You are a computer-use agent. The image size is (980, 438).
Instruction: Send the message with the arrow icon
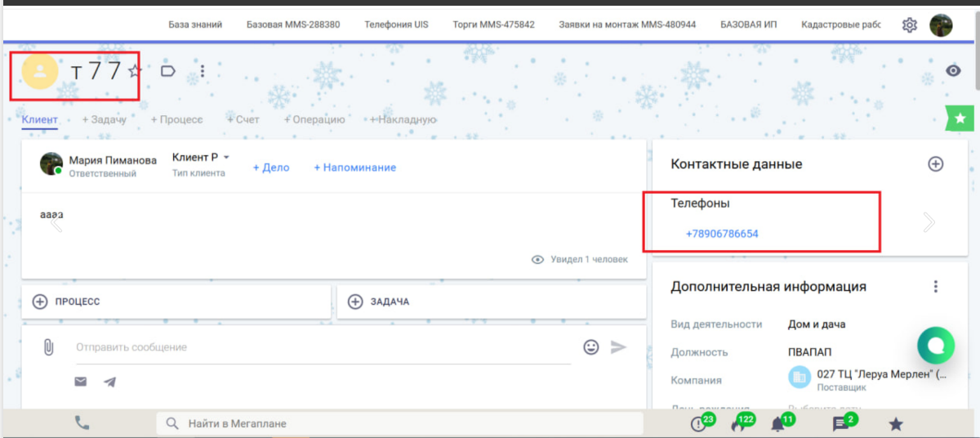618,347
